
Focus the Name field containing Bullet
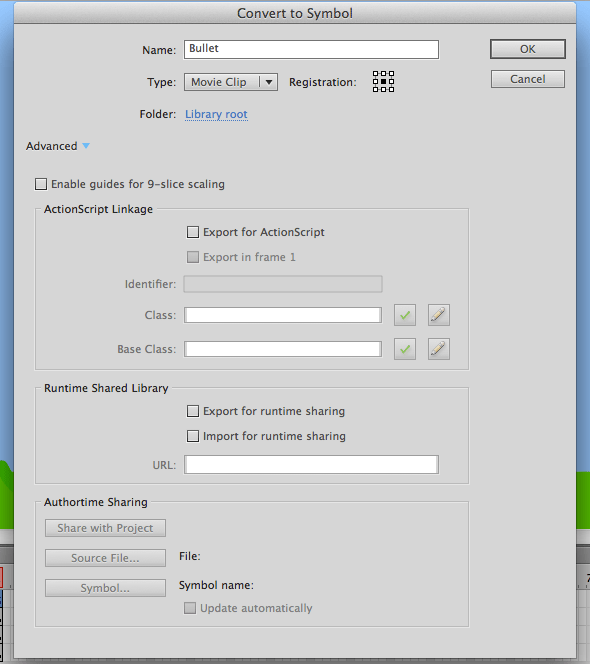click(311, 50)
